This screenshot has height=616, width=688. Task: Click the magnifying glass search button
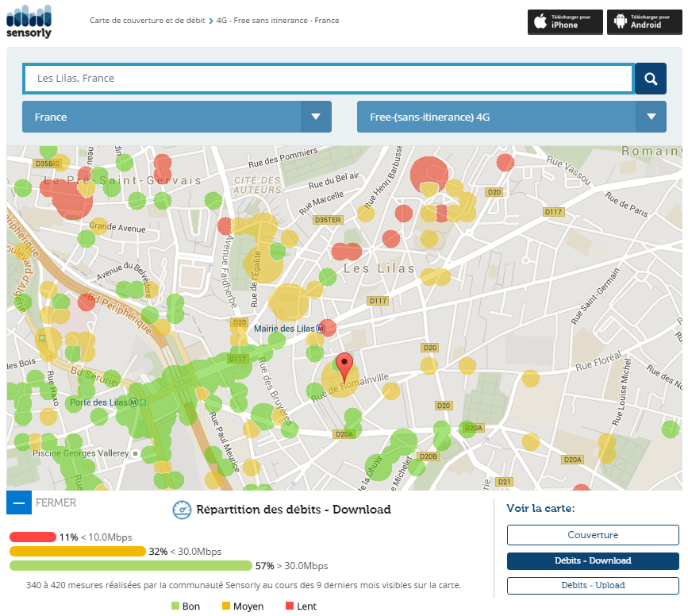(x=651, y=79)
